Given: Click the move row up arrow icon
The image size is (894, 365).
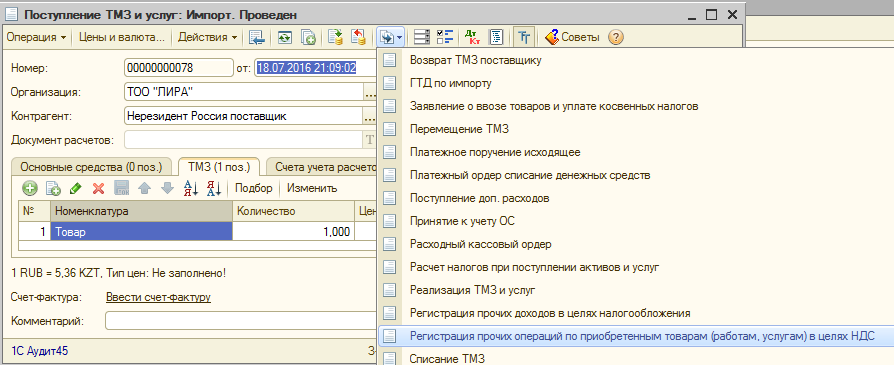Looking at the screenshot, I should [x=145, y=188].
